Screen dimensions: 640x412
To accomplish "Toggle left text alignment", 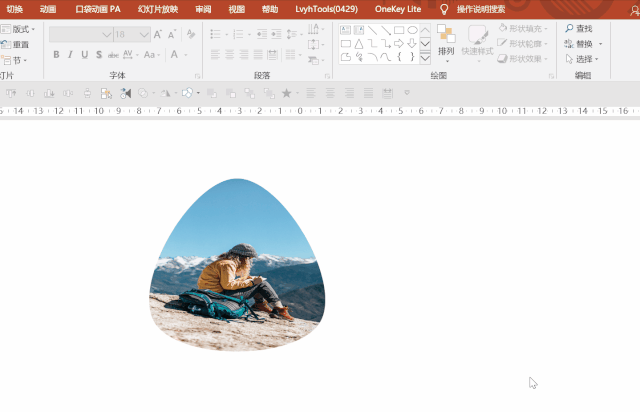I will (x=215, y=54).
